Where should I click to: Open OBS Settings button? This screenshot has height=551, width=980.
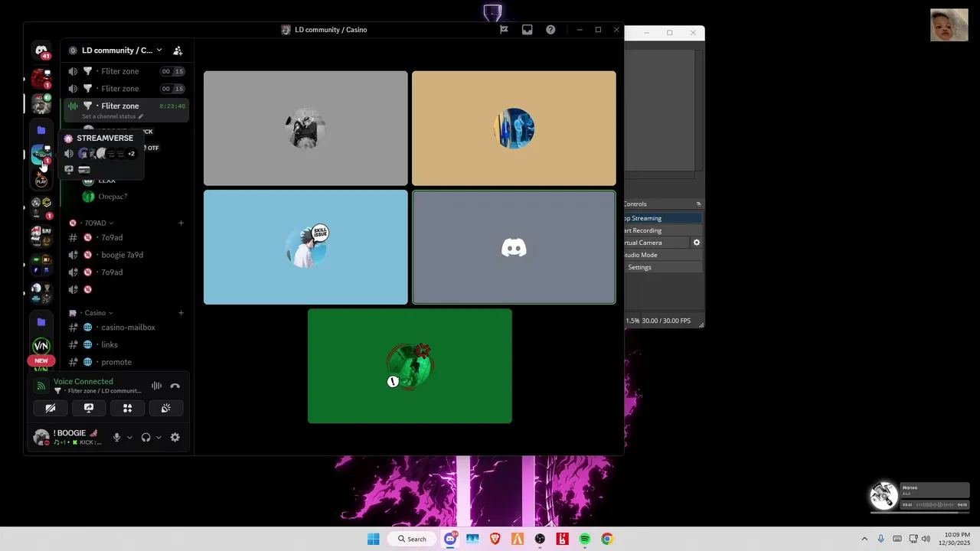point(663,267)
